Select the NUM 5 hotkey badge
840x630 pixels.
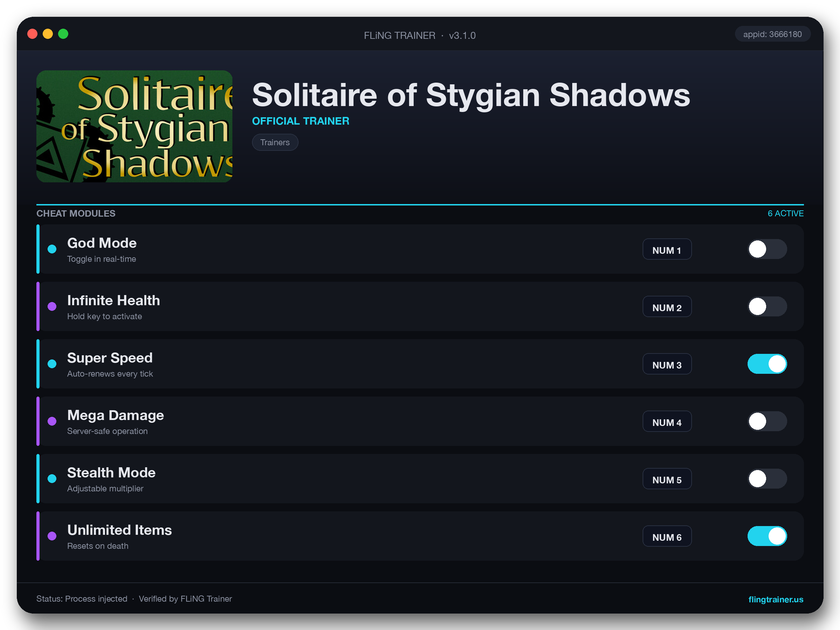pyautogui.click(x=667, y=478)
